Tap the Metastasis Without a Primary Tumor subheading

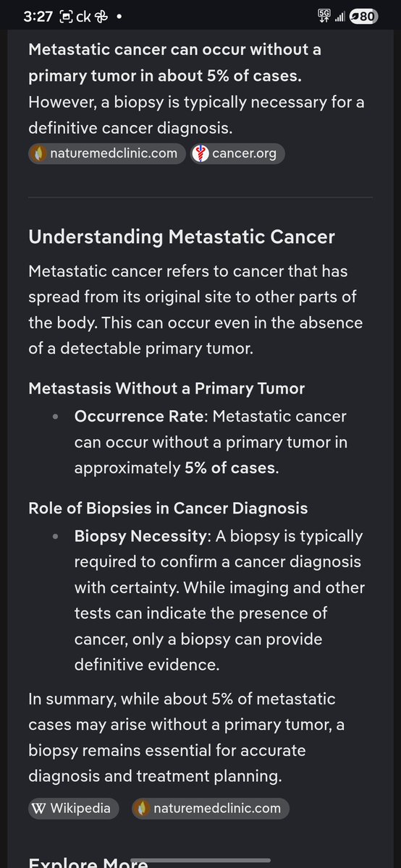click(x=166, y=388)
